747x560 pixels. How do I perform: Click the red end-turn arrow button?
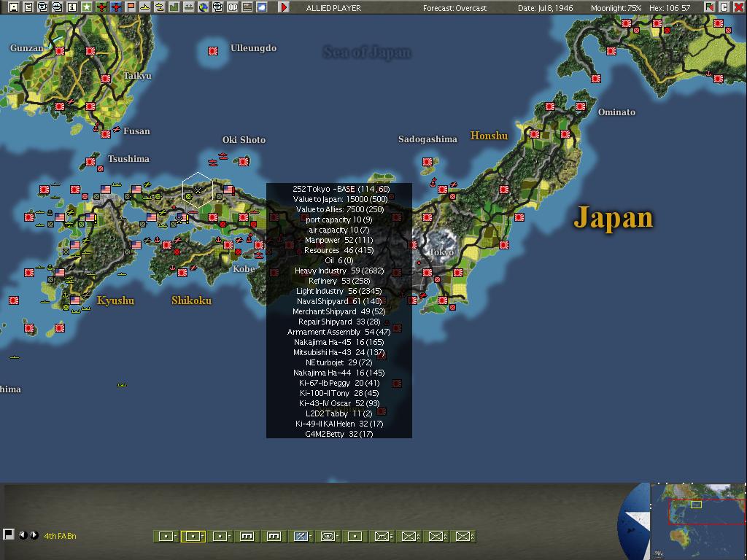(284, 7)
